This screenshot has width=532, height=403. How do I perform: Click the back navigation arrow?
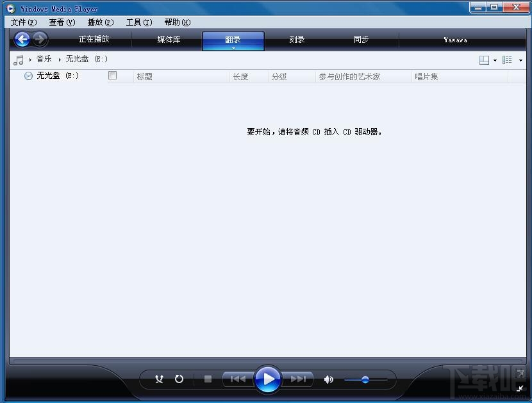tap(22, 39)
